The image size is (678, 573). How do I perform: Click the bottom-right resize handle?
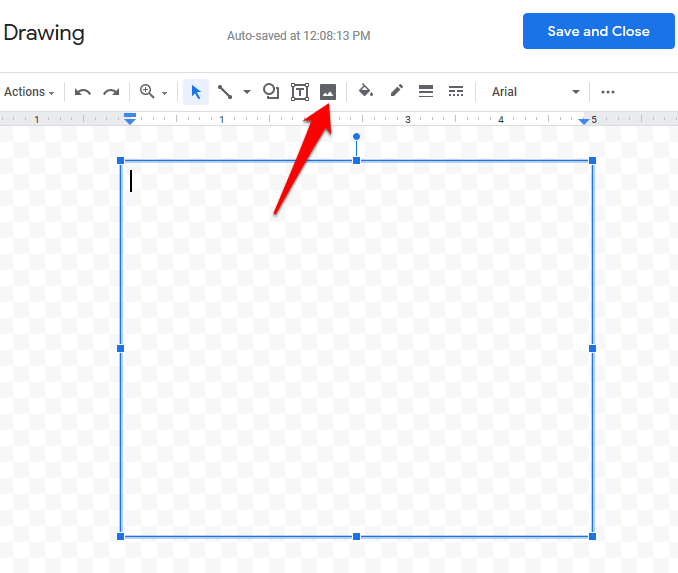click(x=592, y=536)
